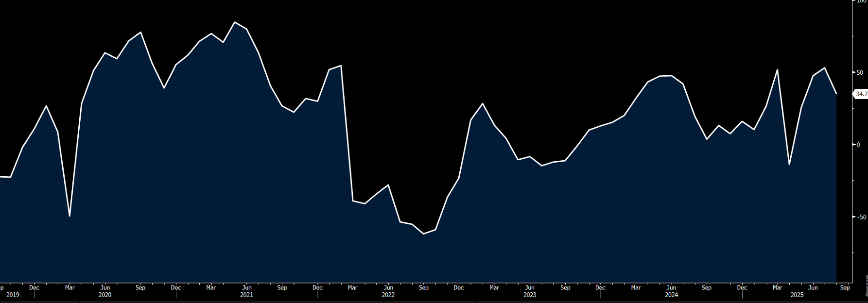Choose the Dec label between 2021 and 2022

pos(317,287)
